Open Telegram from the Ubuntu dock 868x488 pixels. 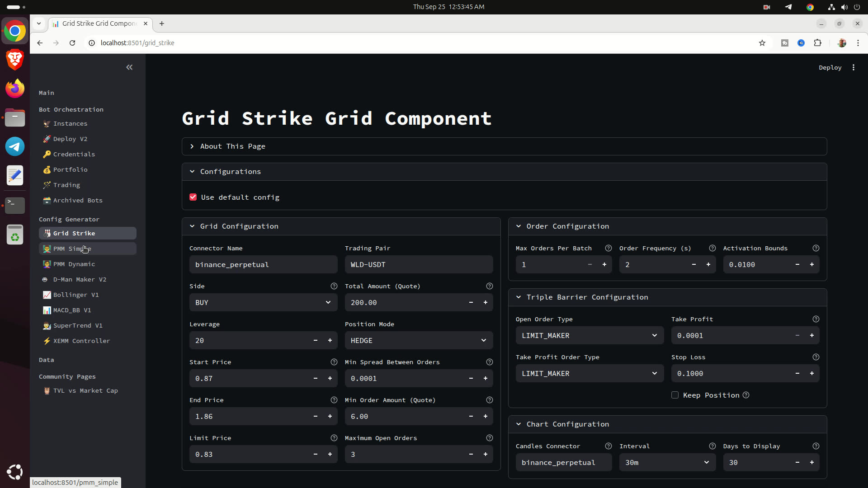point(15,146)
